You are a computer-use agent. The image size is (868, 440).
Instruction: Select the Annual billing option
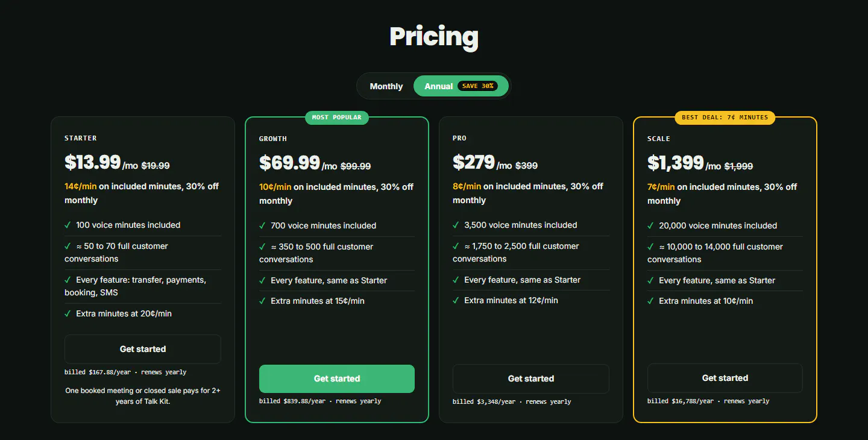pyautogui.click(x=461, y=86)
